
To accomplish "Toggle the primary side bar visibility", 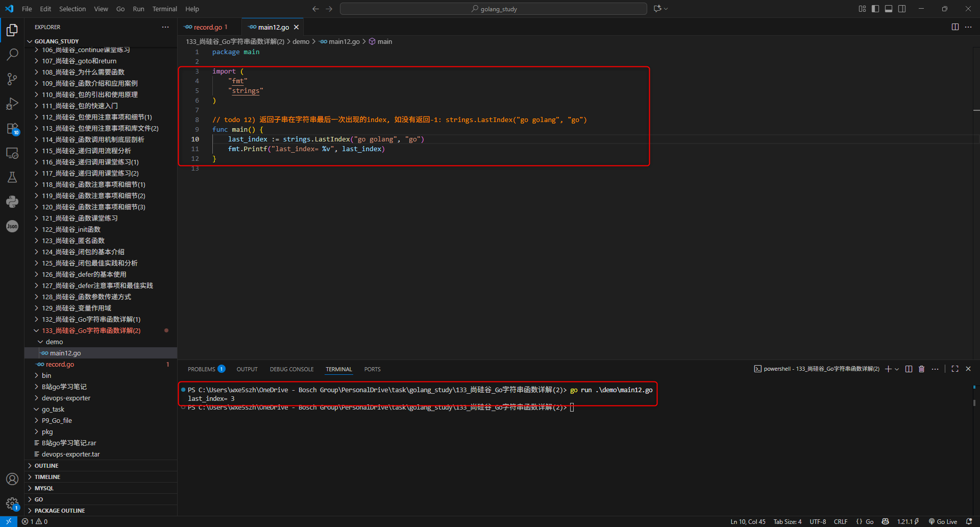I will pyautogui.click(x=875, y=9).
